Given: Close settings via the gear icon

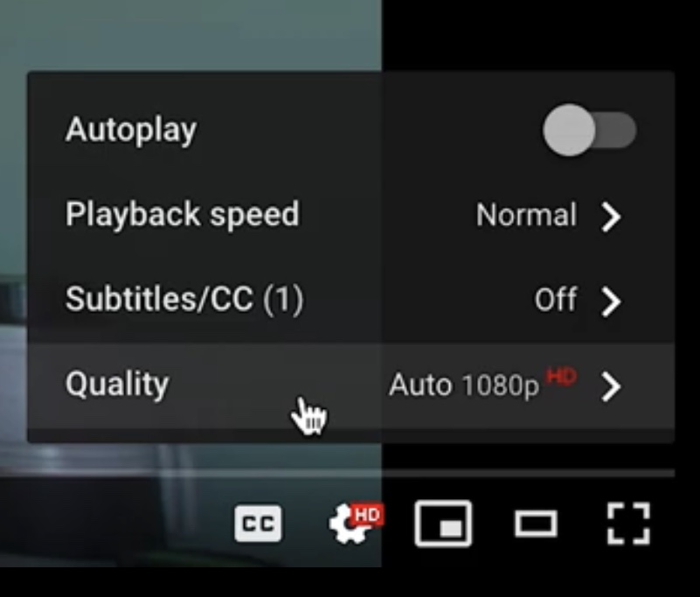Looking at the screenshot, I should (x=351, y=524).
